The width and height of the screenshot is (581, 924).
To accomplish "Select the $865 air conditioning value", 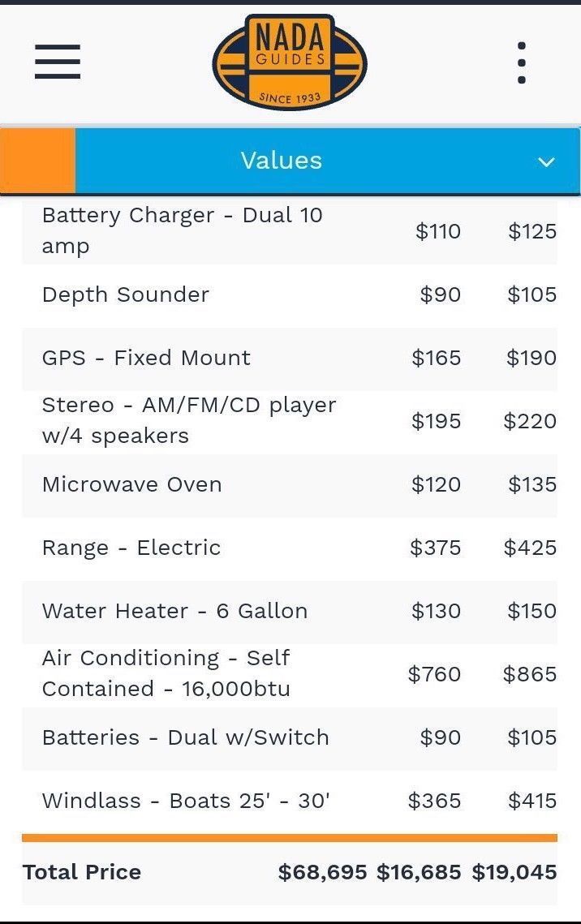I will tap(530, 674).
